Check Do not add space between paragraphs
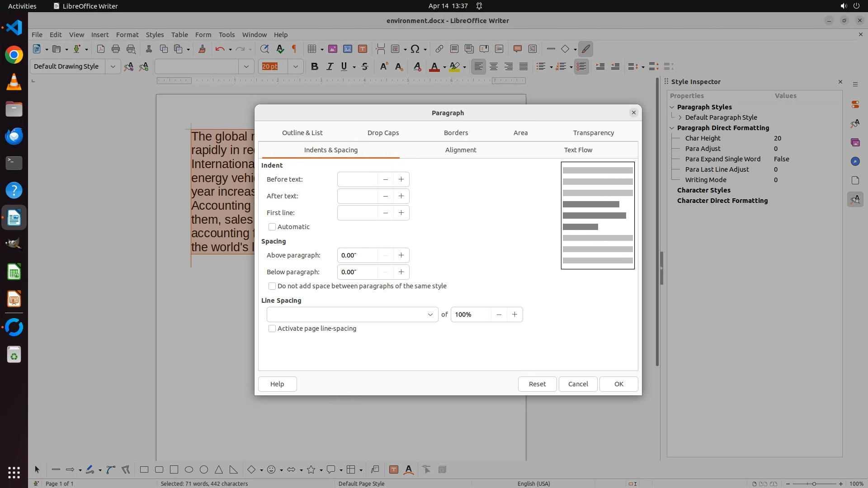This screenshot has width=868, height=488. click(x=272, y=286)
